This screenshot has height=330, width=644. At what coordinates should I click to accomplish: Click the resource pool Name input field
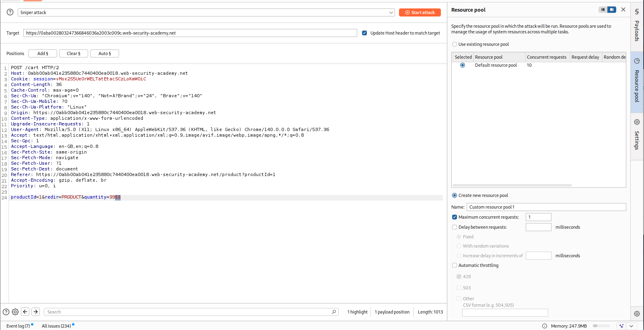[546, 207]
